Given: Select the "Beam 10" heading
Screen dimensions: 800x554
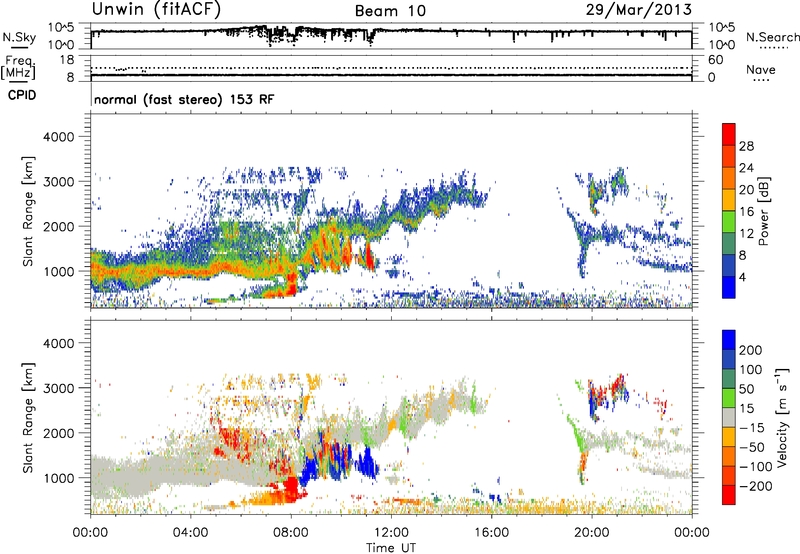Looking at the screenshot, I should [390, 11].
